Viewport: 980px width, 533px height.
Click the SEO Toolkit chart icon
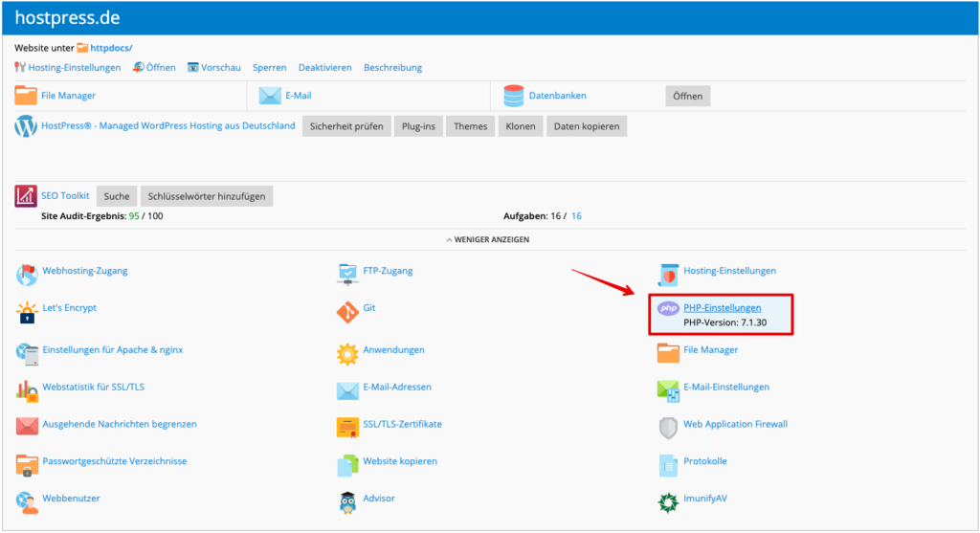tap(26, 196)
